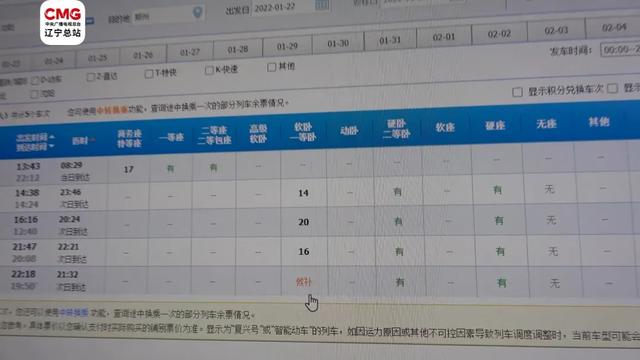Click 硬座 有 for the 22:18 train

click(502, 282)
